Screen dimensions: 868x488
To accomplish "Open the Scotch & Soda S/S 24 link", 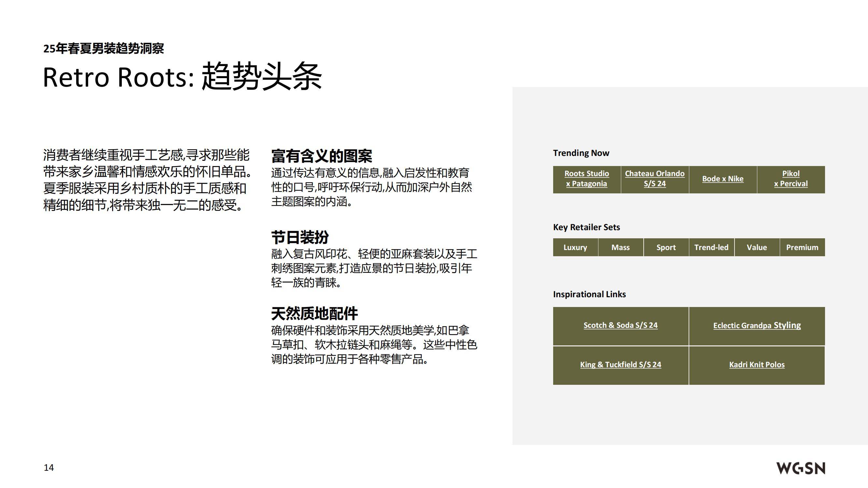I will click(621, 325).
